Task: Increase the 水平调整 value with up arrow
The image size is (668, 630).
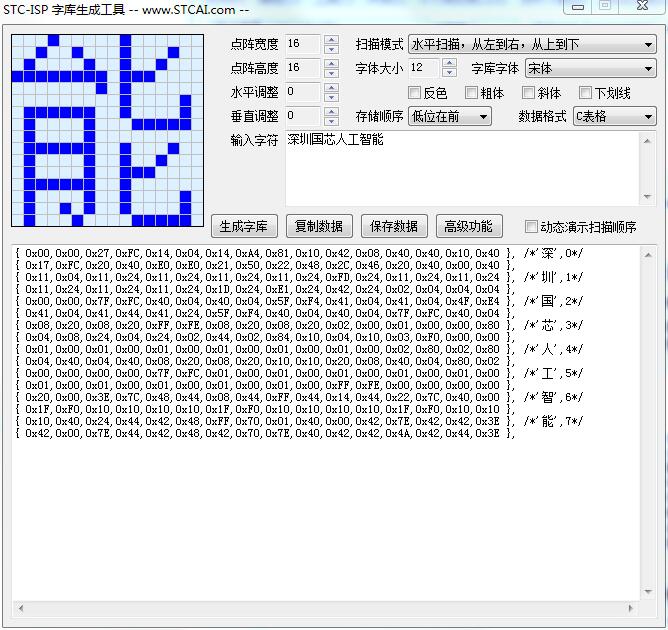Action: [331, 88]
